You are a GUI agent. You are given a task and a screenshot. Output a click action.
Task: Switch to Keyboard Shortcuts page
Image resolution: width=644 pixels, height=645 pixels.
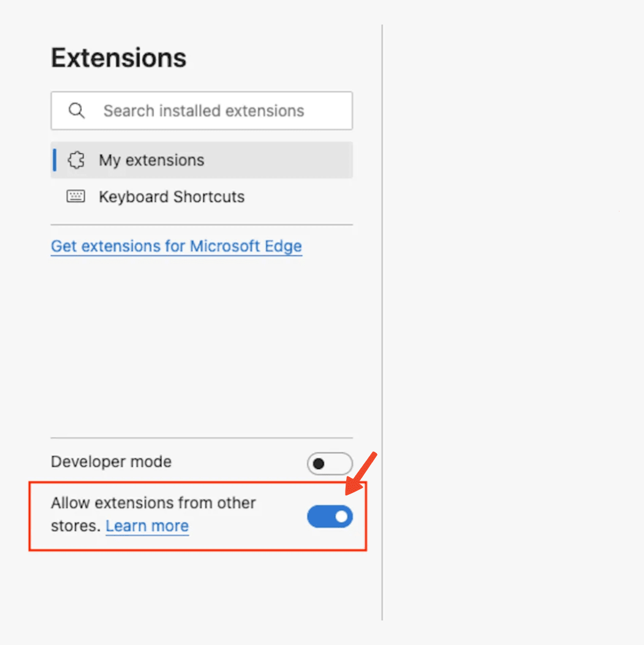pyautogui.click(x=172, y=197)
